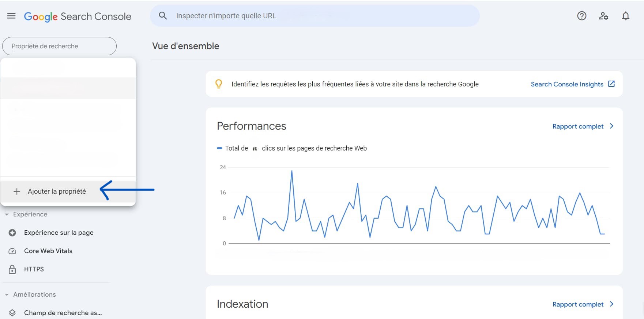
Task: Click chevron next to Indexation Rapport complet
Action: pyautogui.click(x=611, y=304)
